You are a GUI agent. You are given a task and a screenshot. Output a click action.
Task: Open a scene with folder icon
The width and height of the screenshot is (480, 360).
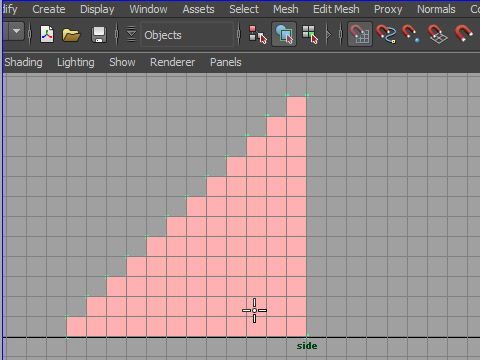pyautogui.click(x=71, y=35)
